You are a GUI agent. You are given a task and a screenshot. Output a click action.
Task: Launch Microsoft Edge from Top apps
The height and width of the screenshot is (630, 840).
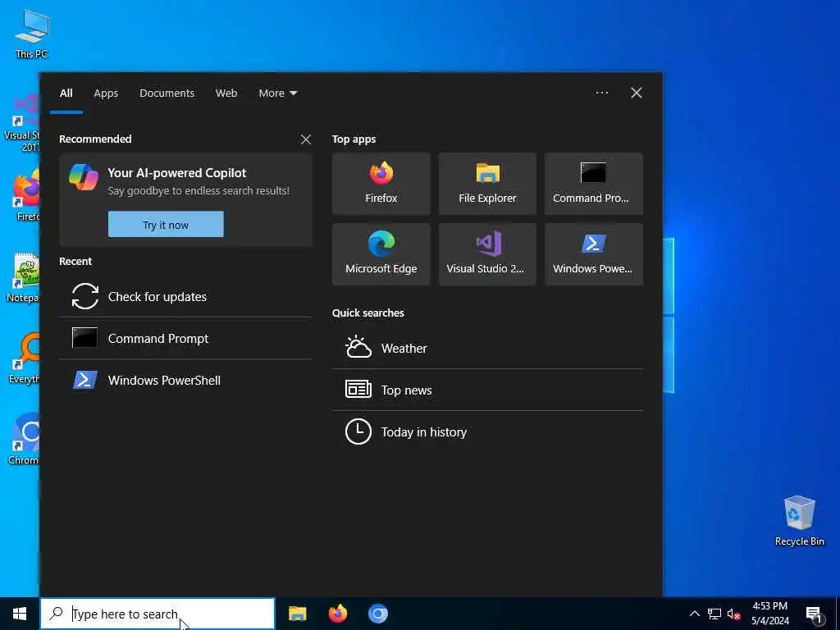point(381,254)
